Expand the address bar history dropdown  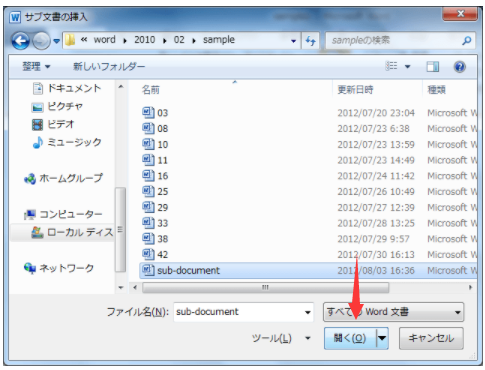293,41
